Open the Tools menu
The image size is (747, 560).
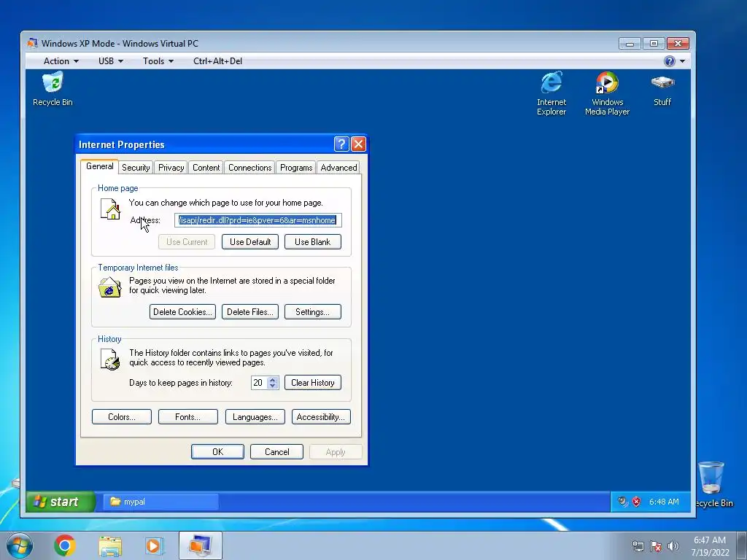pos(158,61)
